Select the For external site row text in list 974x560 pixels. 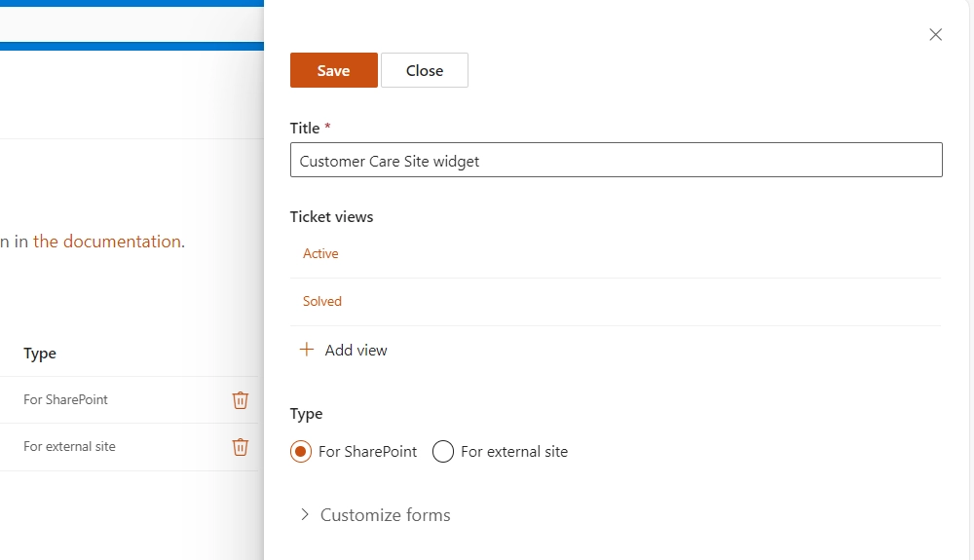coord(69,446)
